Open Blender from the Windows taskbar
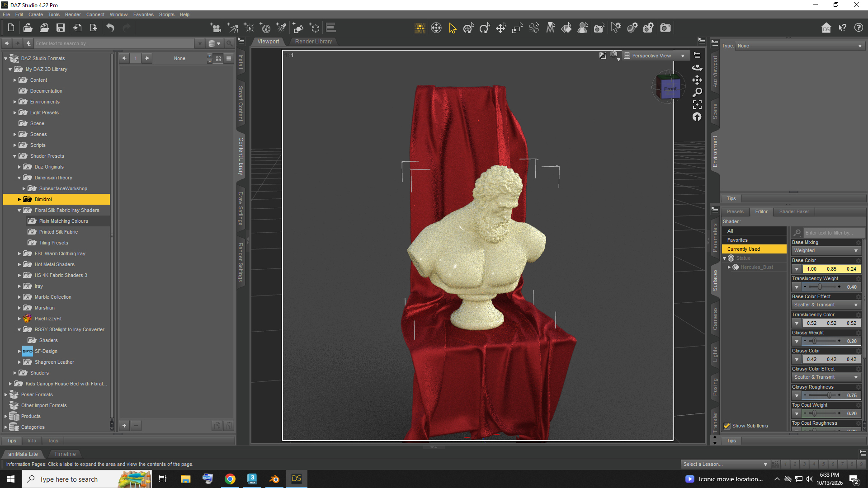 coord(274,479)
